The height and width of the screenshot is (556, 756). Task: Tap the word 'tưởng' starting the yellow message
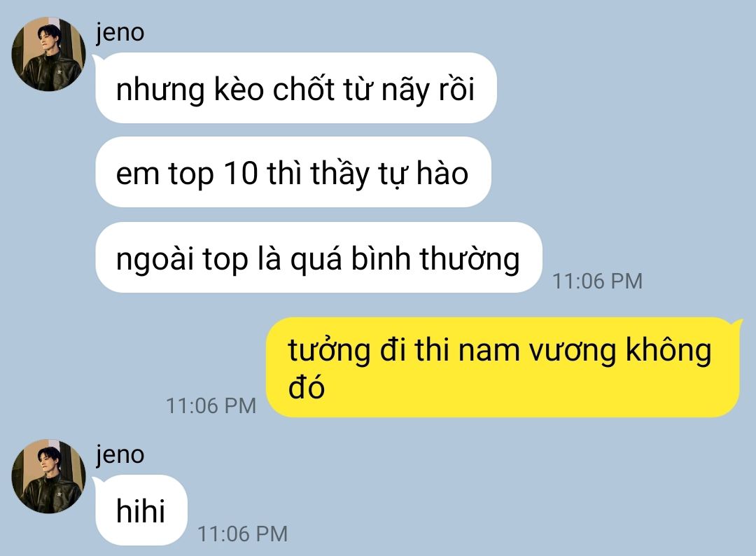click(329, 350)
